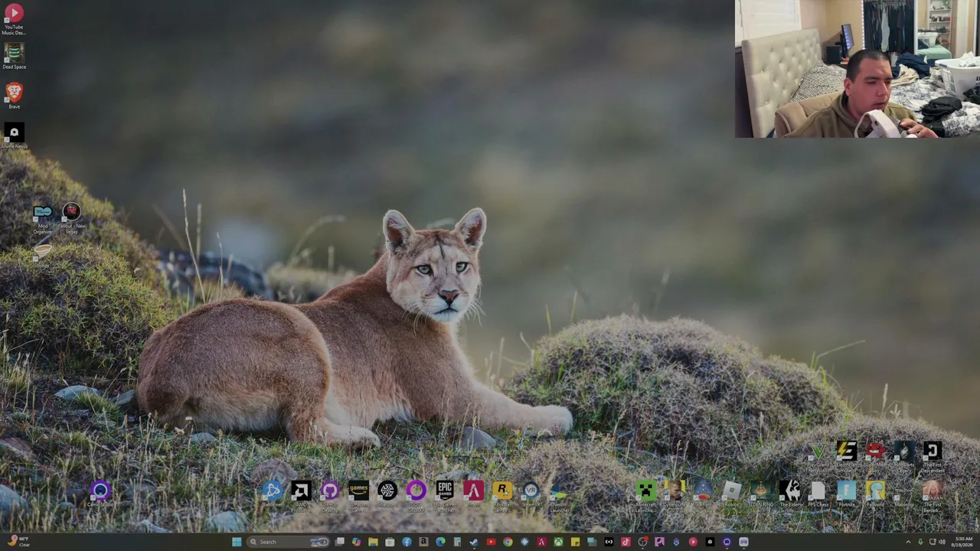Open the YouTube Music Desktop shortcut

14,19
